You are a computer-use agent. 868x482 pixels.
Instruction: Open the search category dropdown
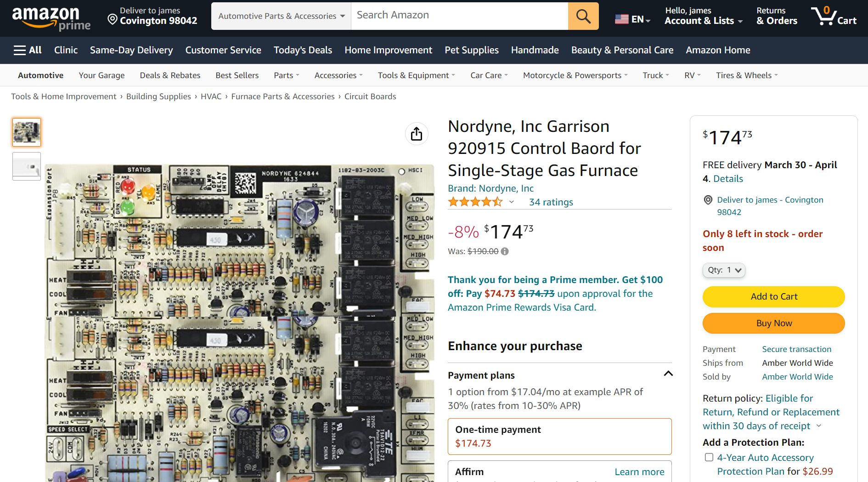click(x=281, y=16)
